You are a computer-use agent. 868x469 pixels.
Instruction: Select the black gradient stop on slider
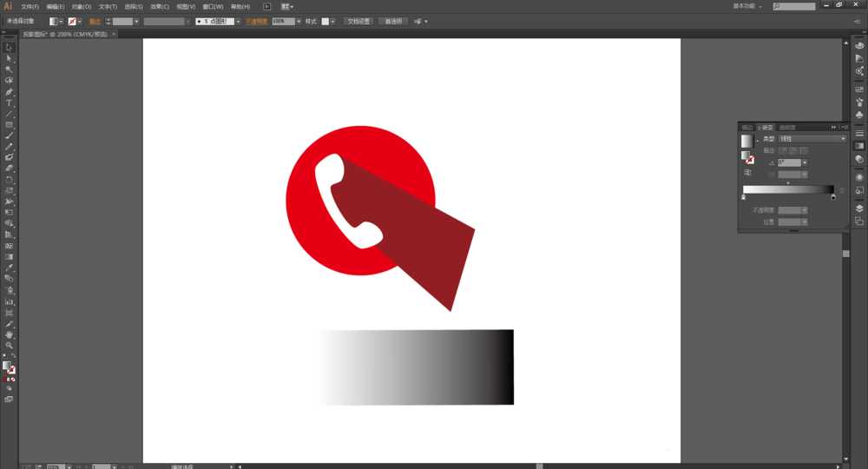pyautogui.click(x=833, y=197)
